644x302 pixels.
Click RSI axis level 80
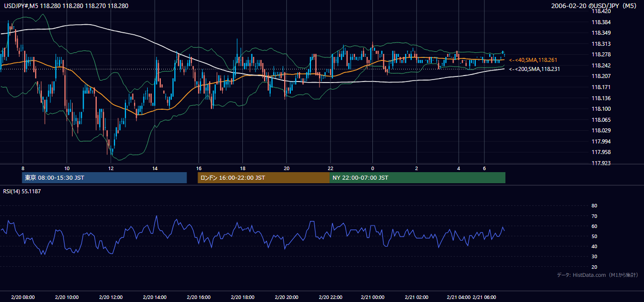[594, 206]
